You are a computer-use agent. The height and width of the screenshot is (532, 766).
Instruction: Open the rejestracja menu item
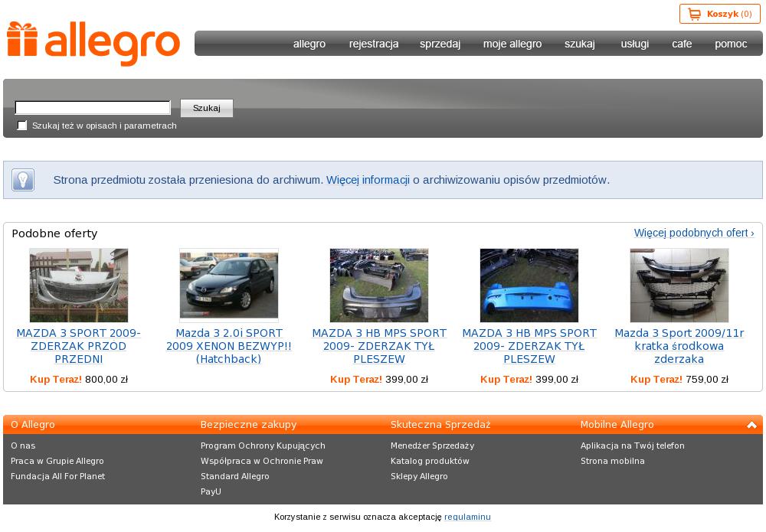[374, 44]
